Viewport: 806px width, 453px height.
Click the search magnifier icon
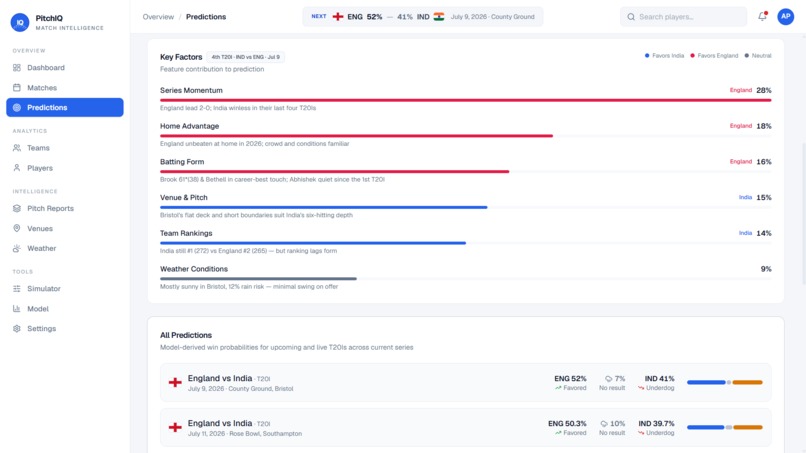[631, 17]
